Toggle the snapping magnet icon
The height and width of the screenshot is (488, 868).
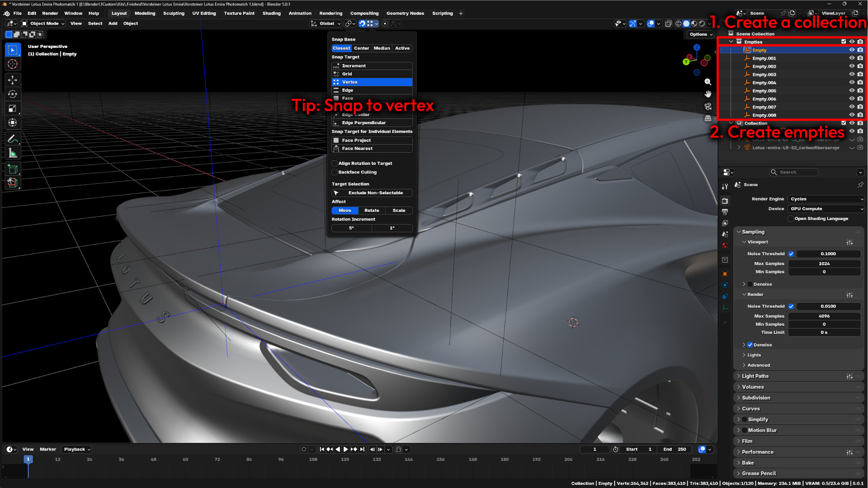(362, 23)
